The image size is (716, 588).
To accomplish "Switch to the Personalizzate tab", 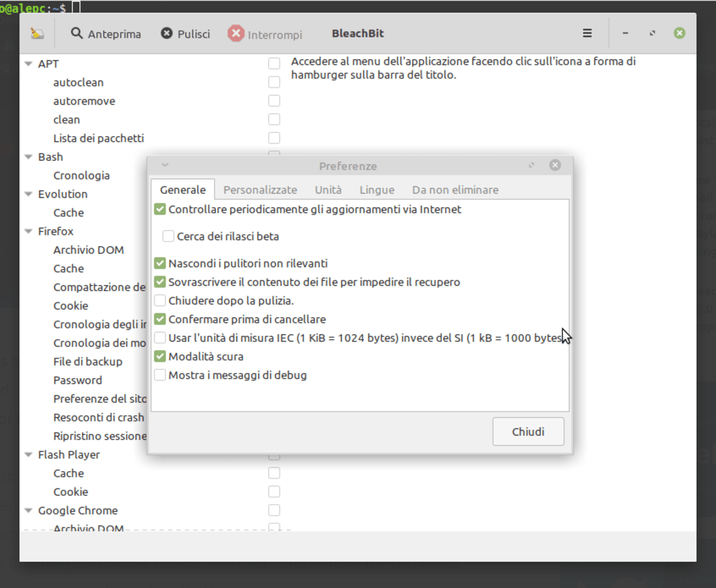I will click(x=260, y=190).
